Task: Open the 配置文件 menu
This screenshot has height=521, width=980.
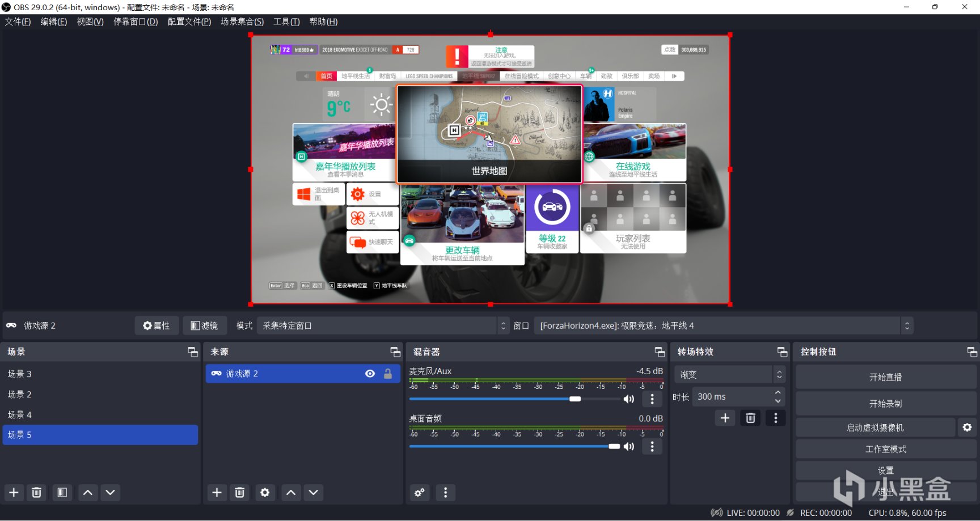Action: 189,22
